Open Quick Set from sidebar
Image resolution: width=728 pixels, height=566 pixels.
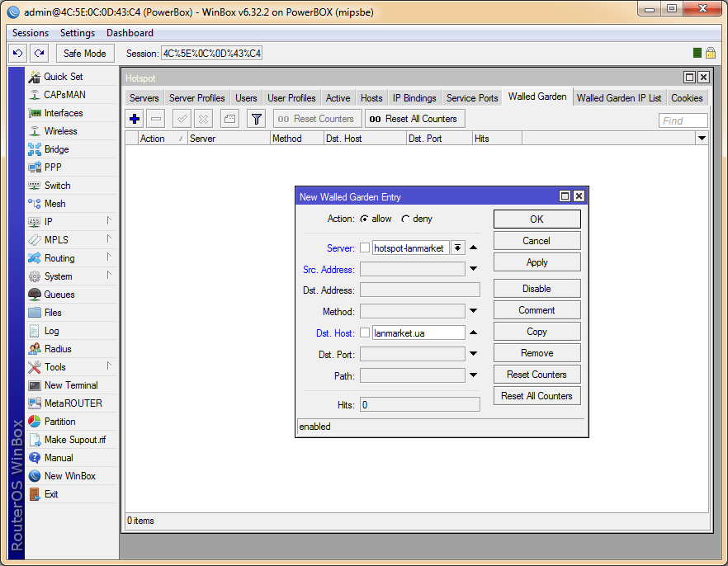point(63,77)
